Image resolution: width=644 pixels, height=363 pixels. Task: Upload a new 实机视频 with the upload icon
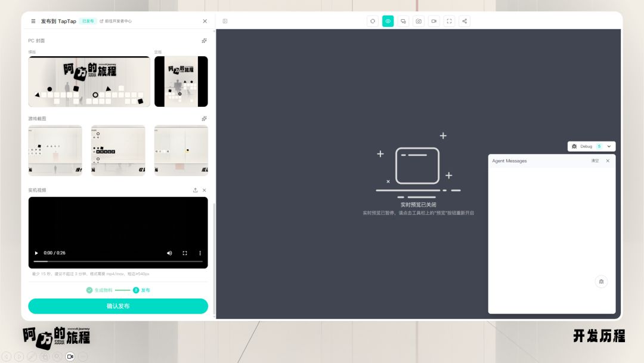coord(195,190)
